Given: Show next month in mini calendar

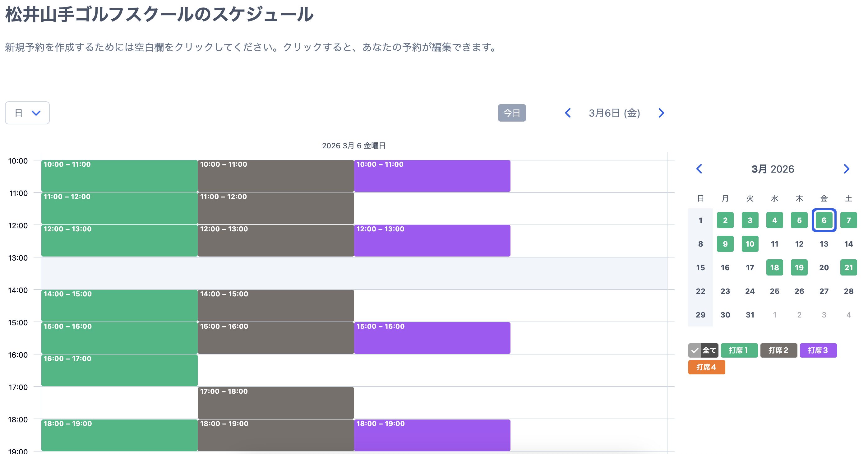Looking at the screenshot, I should (x=847, y=169).
